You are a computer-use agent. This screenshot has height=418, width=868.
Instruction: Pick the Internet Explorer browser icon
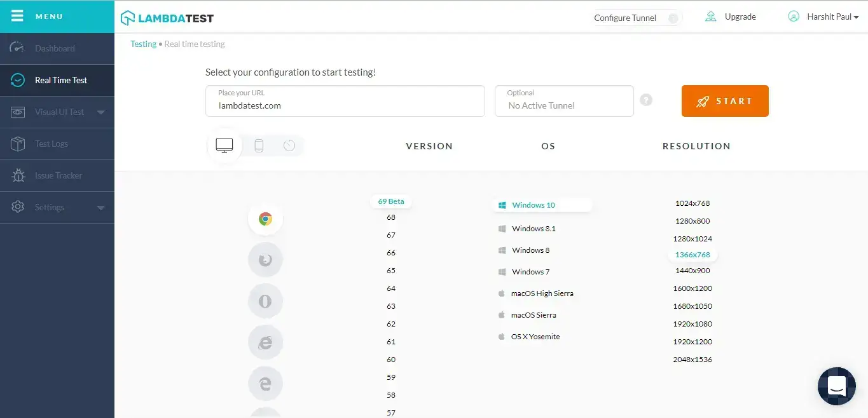pos(265,342)
